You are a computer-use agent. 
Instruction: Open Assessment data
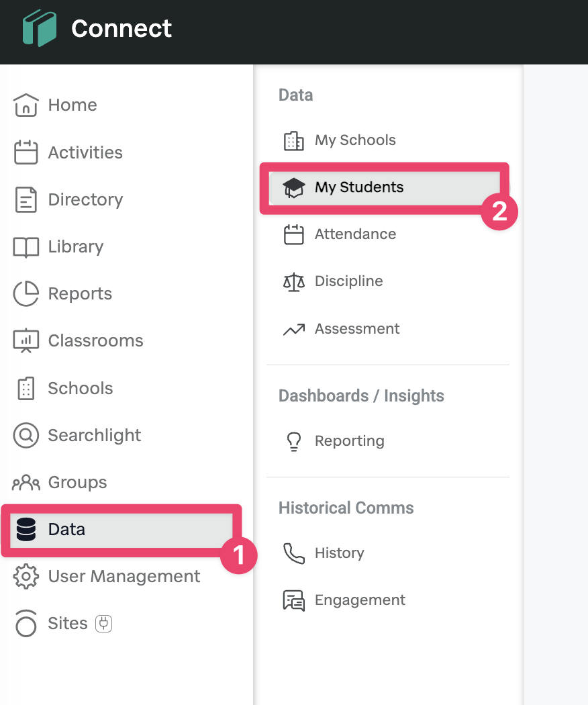pyautogui.click(x=356, y=329)
